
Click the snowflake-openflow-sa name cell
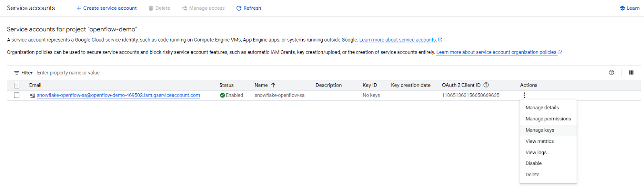click(279, 95)
